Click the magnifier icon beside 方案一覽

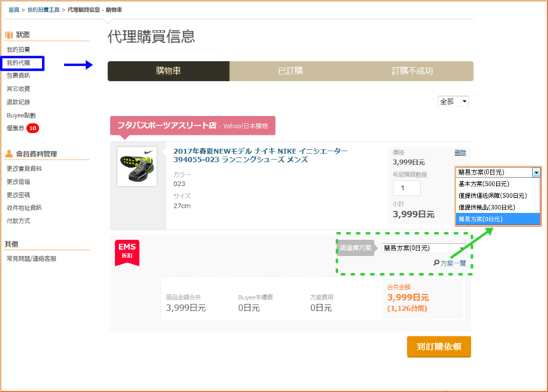436,263
